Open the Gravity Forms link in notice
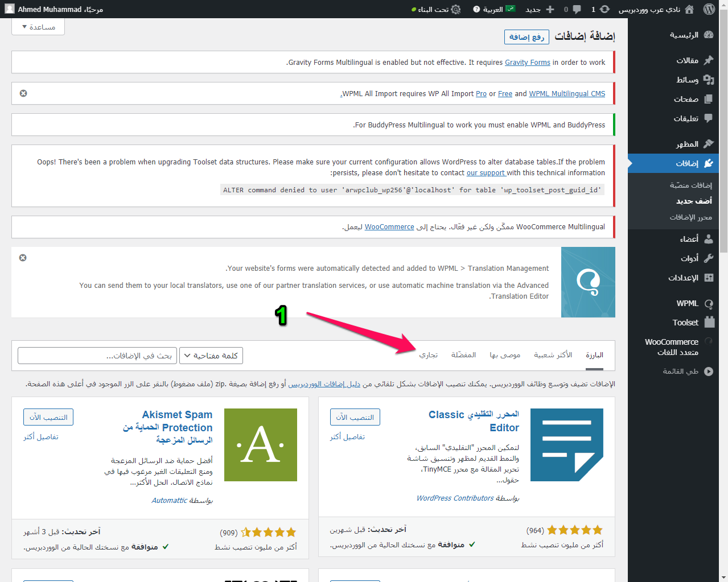728x582 pixels. [527, 63]
